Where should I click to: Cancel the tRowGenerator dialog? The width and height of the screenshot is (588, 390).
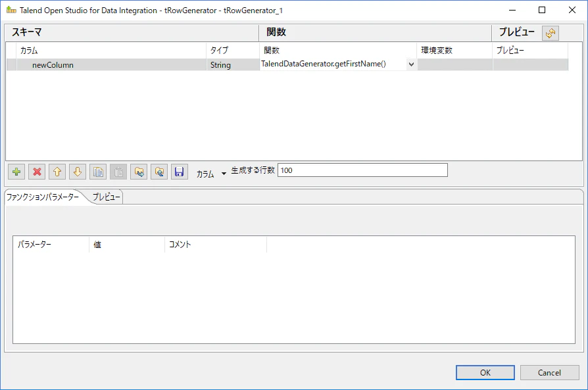tap(549, 372)
